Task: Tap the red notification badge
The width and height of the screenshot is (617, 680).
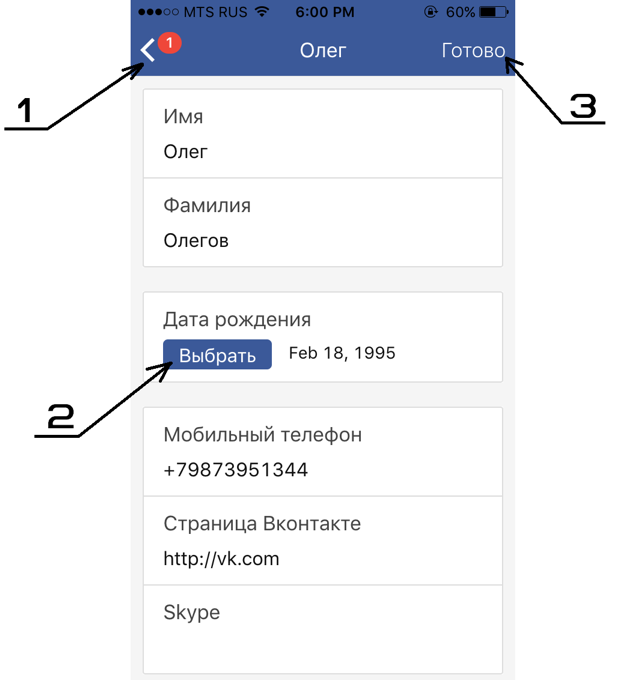Action: pos(169,42)
